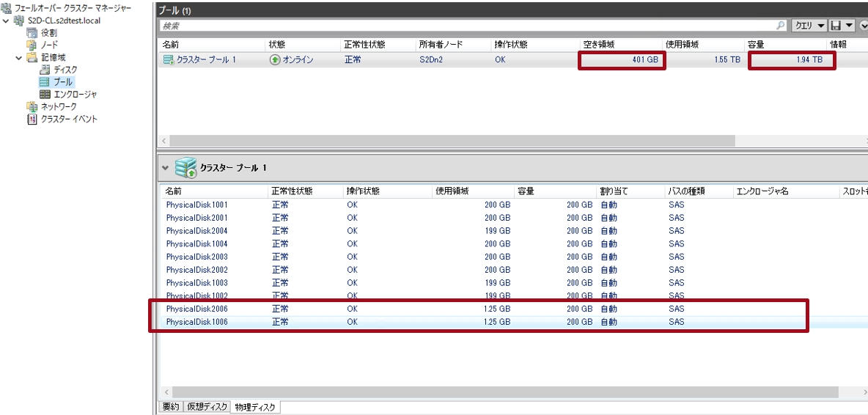868x415 pixels.
Task: Collapse the S2D-CL.s2dtest.local cluster node
Action: click(7, 21)
